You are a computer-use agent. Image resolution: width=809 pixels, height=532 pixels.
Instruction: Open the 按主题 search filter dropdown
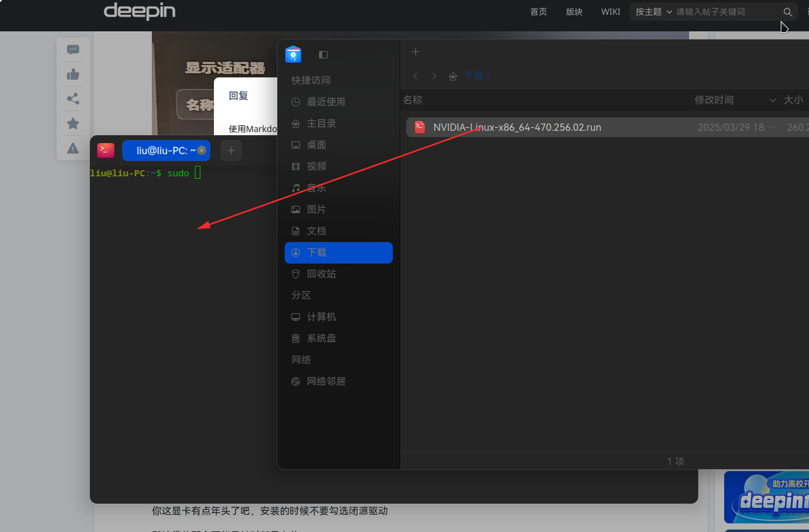click(x=653, y=12)
